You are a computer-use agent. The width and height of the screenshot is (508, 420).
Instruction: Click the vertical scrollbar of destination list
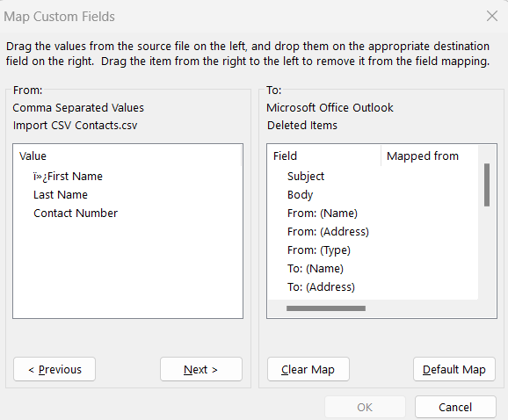(x=487, y=222)
